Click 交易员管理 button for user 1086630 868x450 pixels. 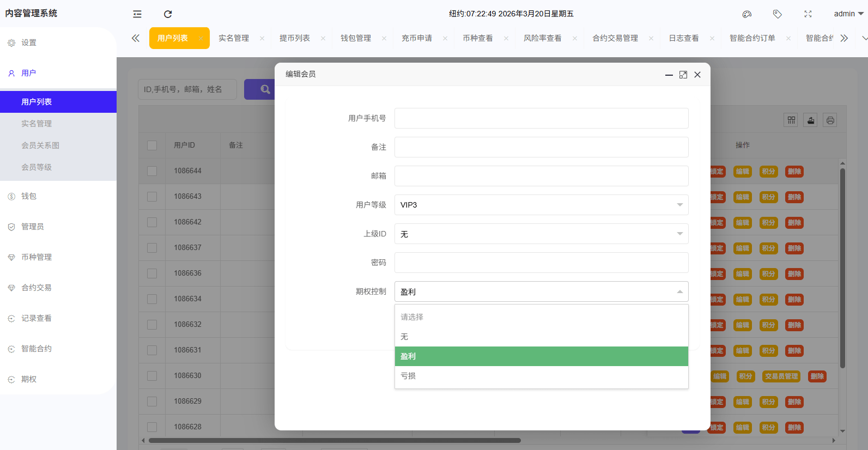pyautogui.click(x=781, y=376)
